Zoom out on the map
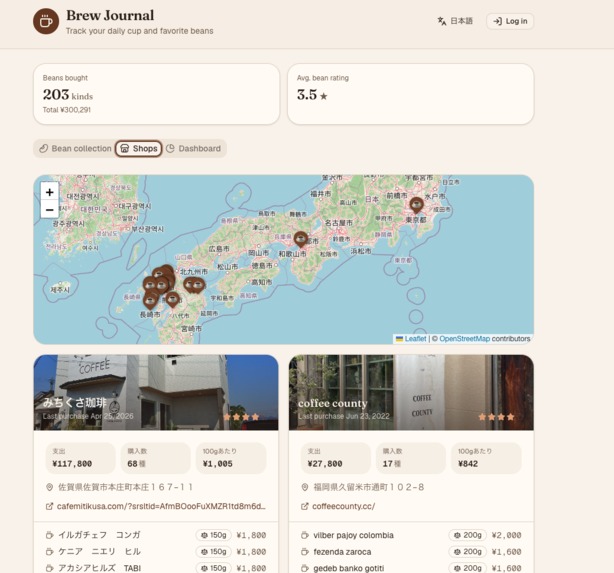The height and width of the screenshot is (573, 614). click(x=50, y=210)
